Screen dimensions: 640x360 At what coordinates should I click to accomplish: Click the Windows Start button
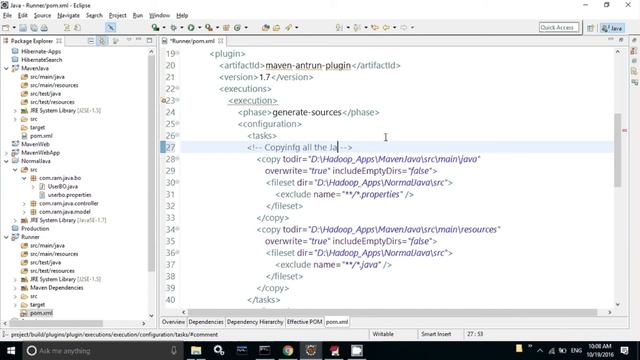tap(11, 351)
